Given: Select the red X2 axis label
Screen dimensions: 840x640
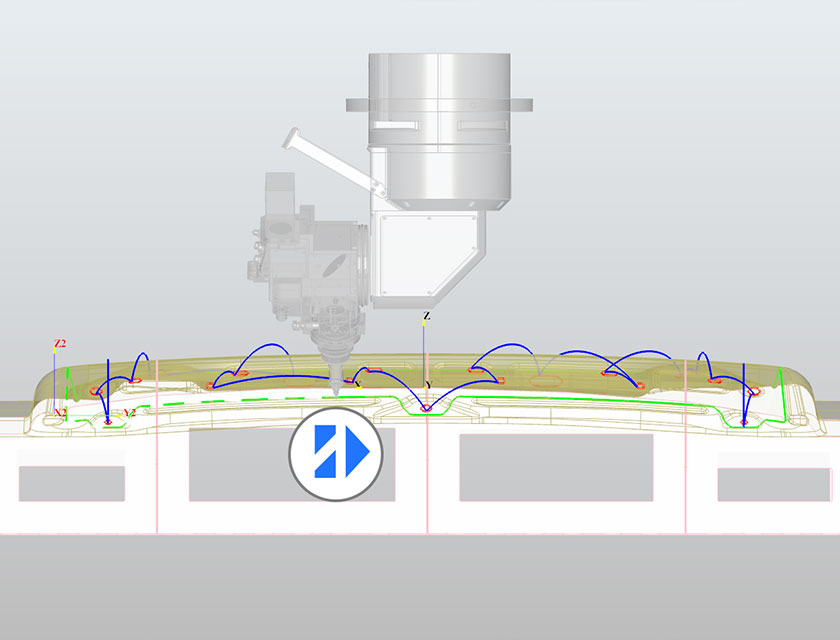Looking at the screenshot, I should pos(59,412).
